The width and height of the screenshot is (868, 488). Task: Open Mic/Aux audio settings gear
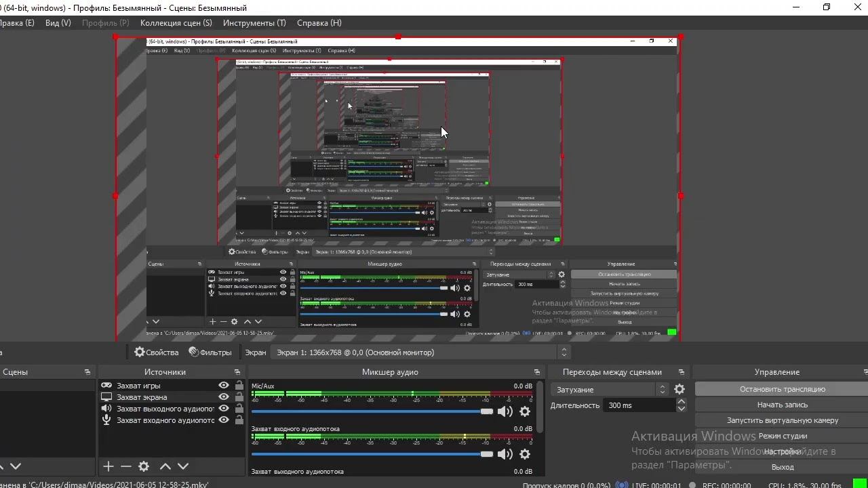click(525, 411)
